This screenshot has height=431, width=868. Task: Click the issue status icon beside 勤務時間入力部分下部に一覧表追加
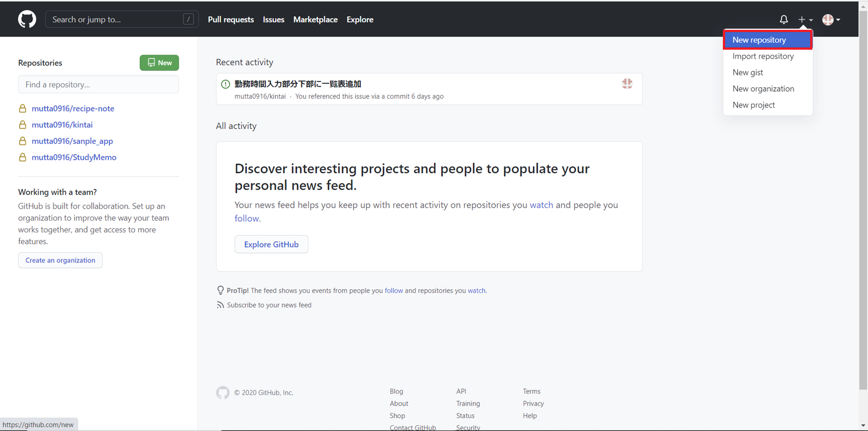click(x=226, y=84)
